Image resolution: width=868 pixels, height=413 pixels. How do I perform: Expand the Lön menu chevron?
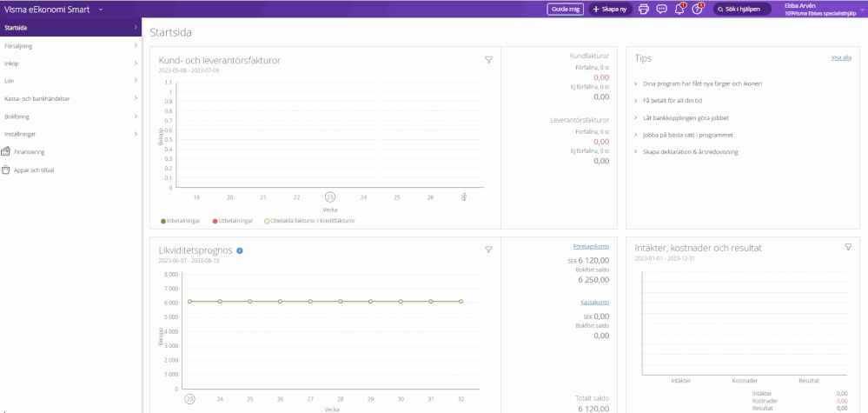[x=136, y=81]
